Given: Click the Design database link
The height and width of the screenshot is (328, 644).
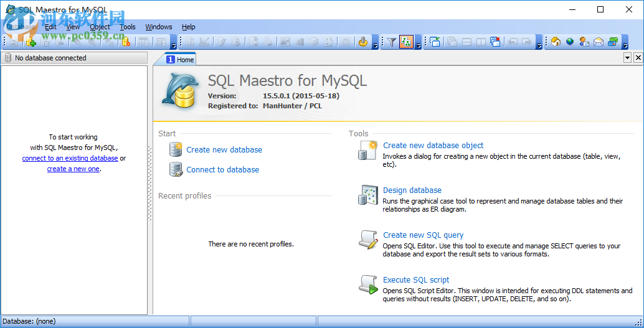Looking at the screenshot, I should coord(412,190).
